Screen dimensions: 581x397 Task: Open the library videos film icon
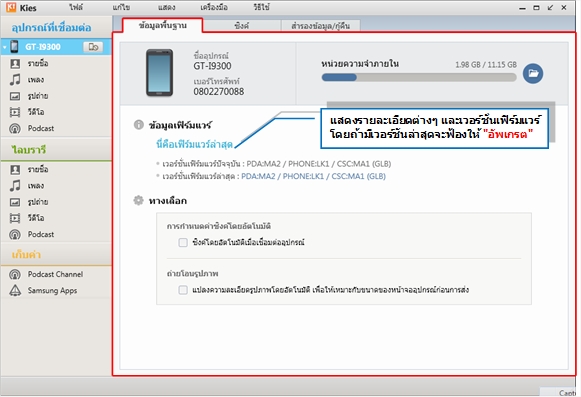pyautogui.click(x=15, y=218)
